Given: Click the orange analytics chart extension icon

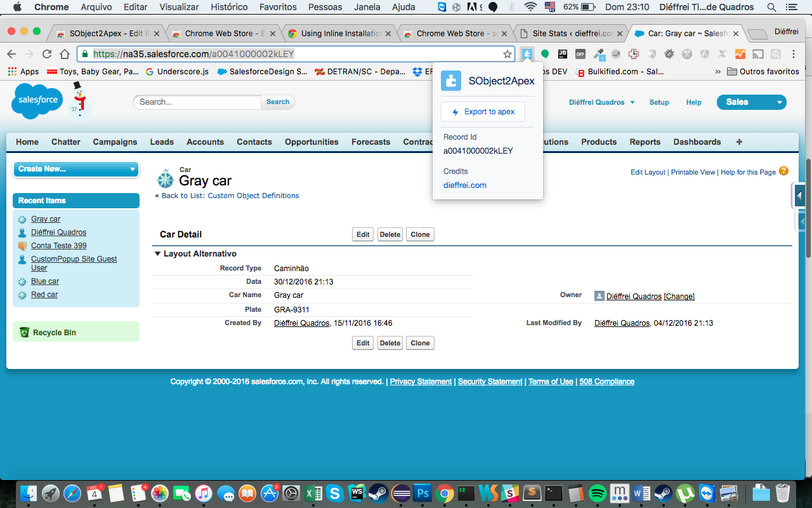Looking at the screenshot, I should [x=740, y=54].
